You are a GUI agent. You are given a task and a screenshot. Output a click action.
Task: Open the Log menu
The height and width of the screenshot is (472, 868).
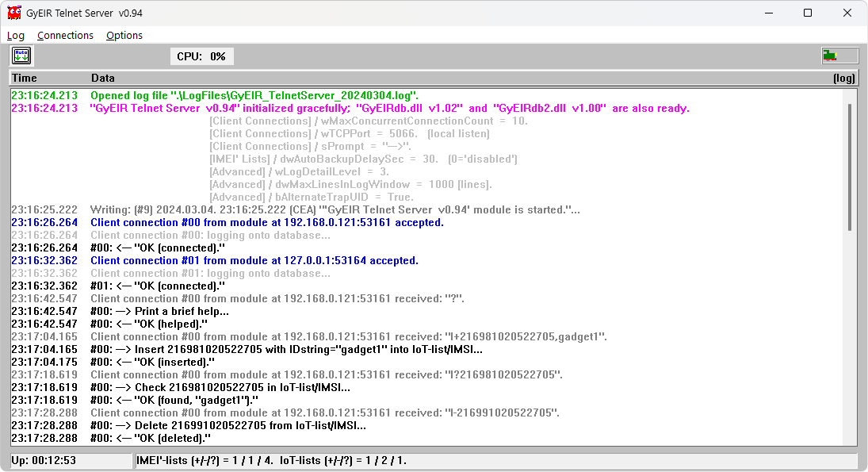[16, 36]
